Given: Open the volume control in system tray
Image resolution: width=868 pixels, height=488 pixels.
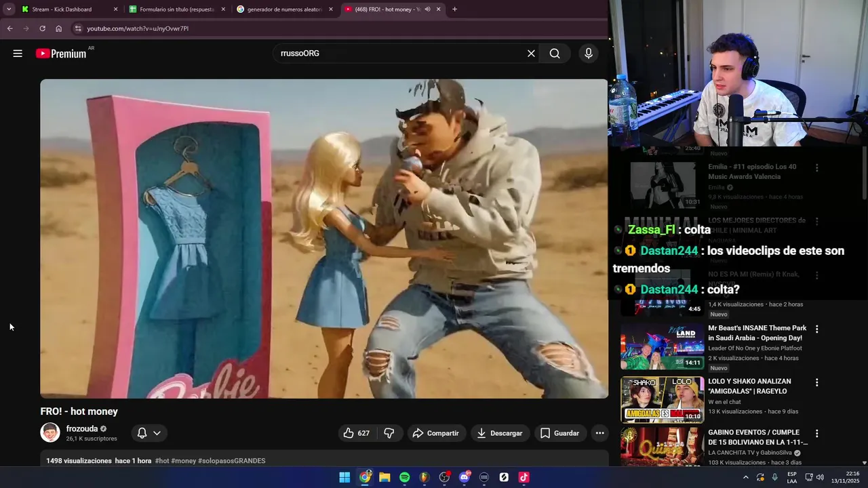Looking at the screenshot, I should click(x=821, y=477).
